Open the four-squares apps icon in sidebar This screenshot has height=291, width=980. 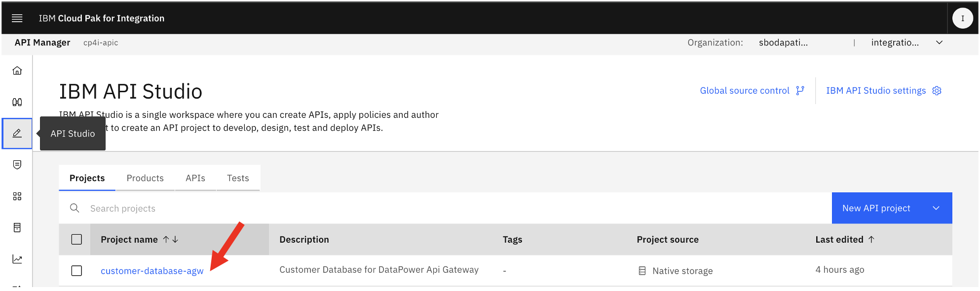coord(17,196)
